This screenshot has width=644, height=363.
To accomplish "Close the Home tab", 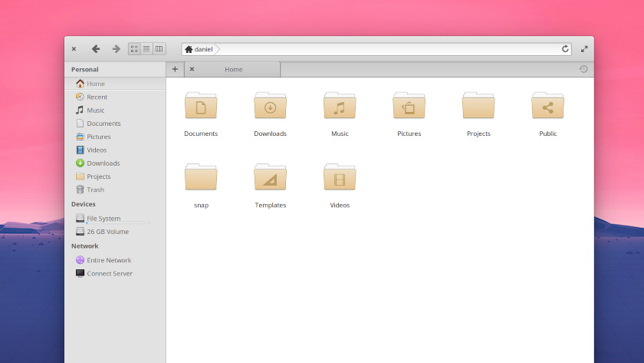I will 192,69.
